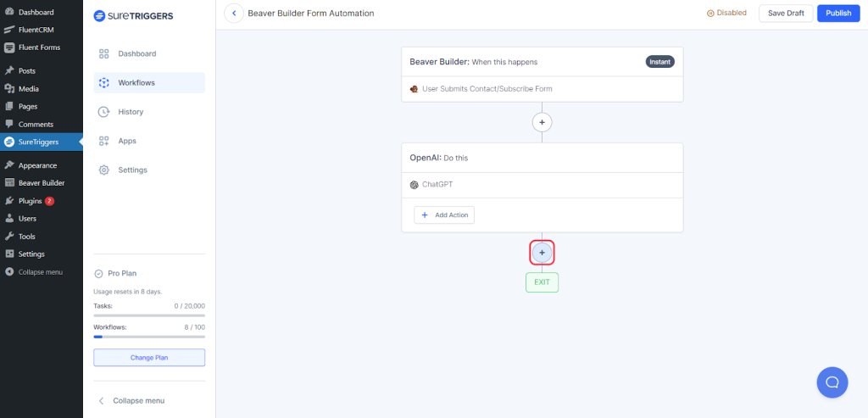
Task: Add step between trigger and OpenAI action
Action: tap(542, 123)
